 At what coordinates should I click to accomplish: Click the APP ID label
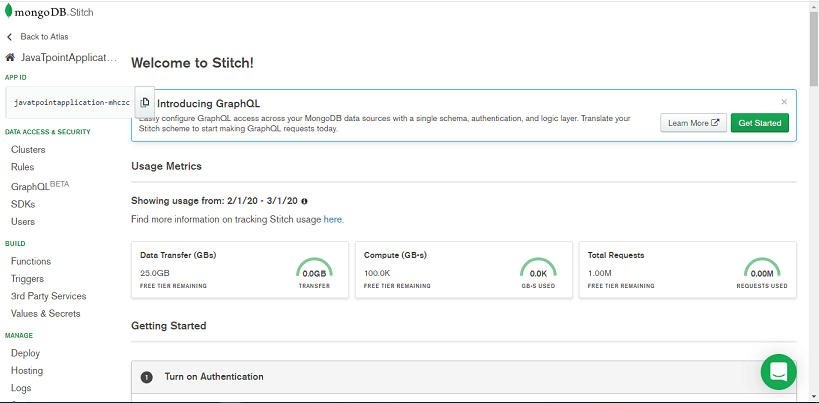click(x=16, y=77)
